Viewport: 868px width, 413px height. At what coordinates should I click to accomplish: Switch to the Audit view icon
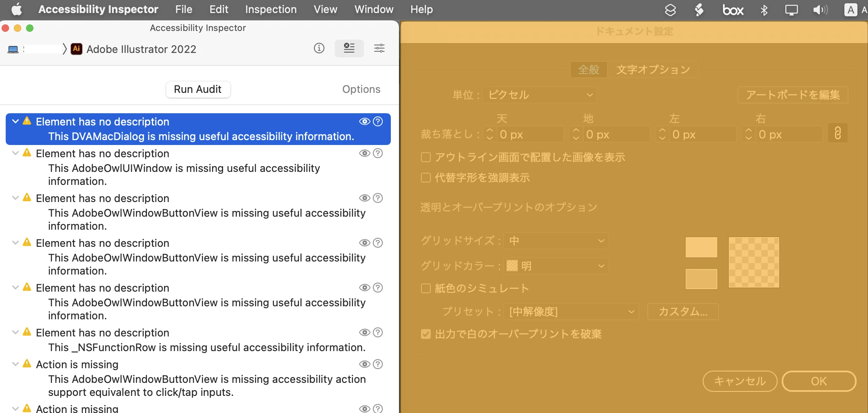349,48
